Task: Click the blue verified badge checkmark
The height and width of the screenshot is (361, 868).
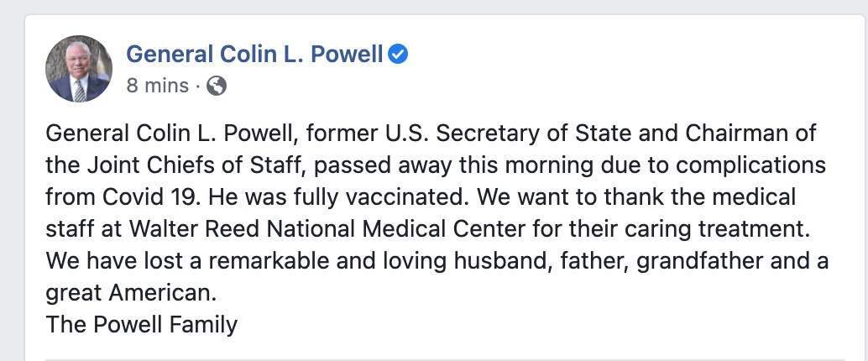Action: [x=397, y=55]
